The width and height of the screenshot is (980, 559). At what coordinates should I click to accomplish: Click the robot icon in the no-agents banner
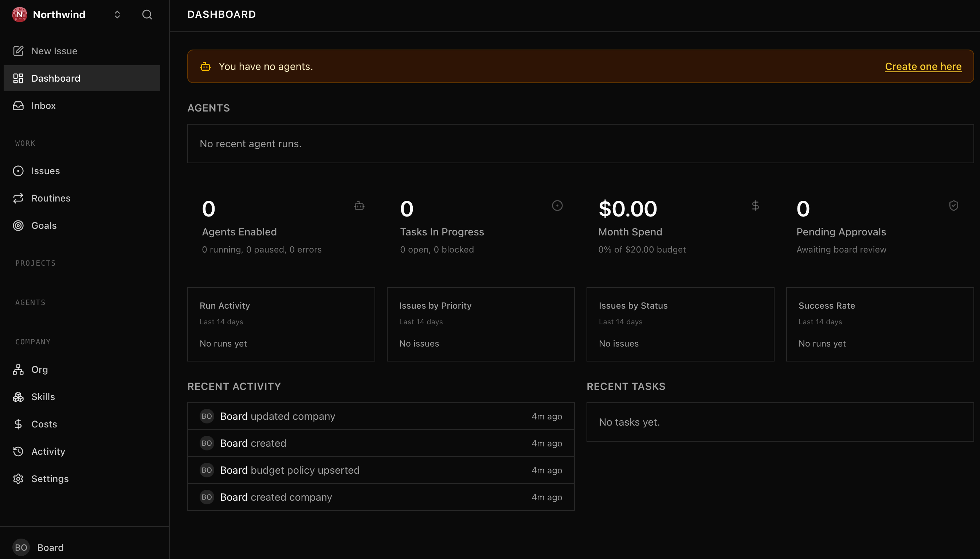coord(205,66)
